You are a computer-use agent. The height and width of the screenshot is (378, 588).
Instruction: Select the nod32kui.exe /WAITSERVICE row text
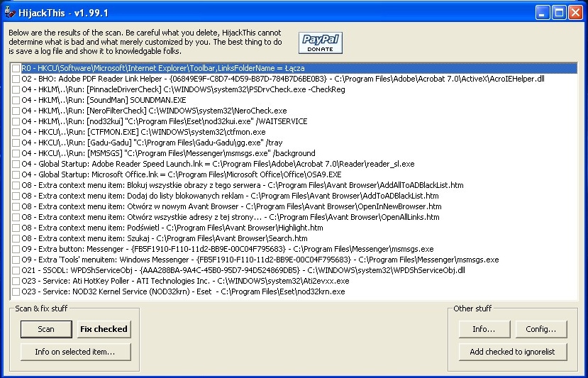pyautogui.click(x=165, y=121)
